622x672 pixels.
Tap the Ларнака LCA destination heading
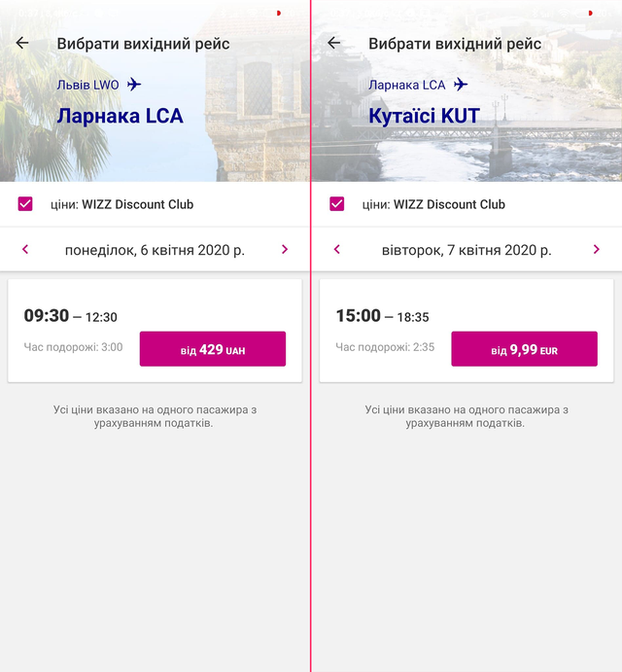pos(120,116)
